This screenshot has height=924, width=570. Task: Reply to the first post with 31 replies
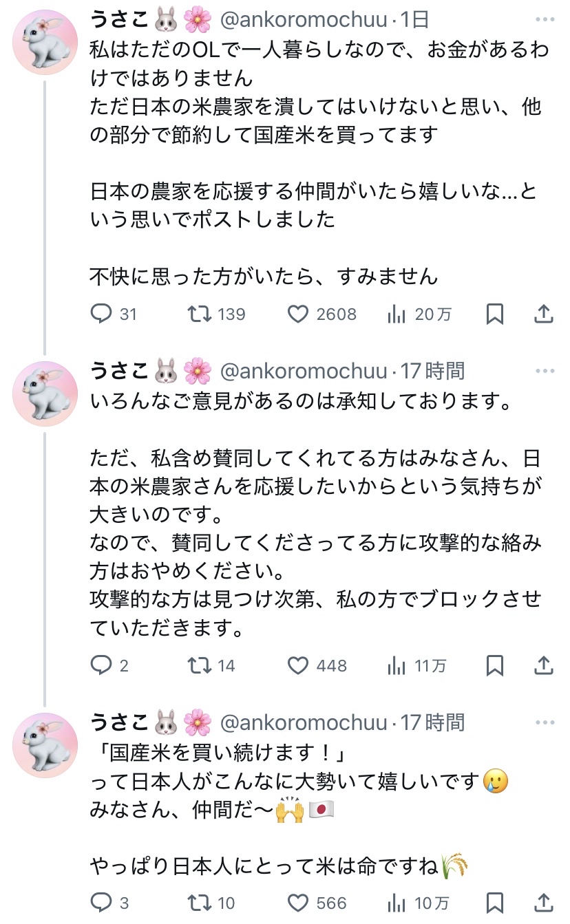click(102, 314)
